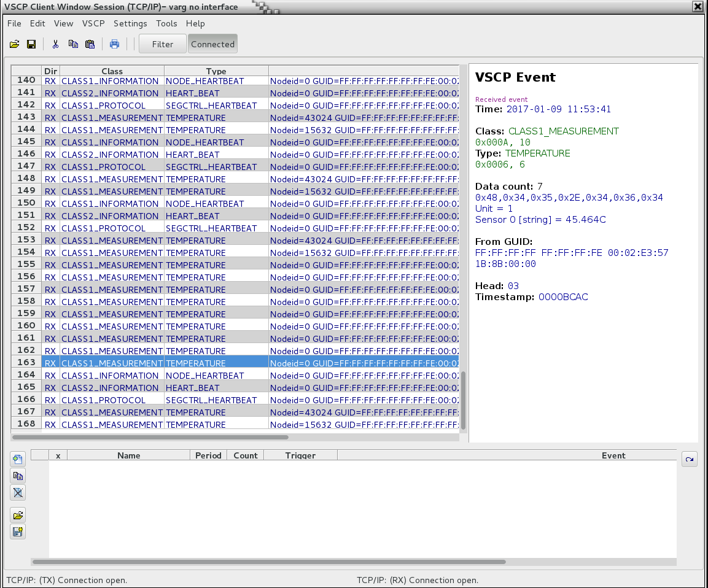Open the VSCP menu
The height and width of the screenshot is (588, 708).
[93, 23]
